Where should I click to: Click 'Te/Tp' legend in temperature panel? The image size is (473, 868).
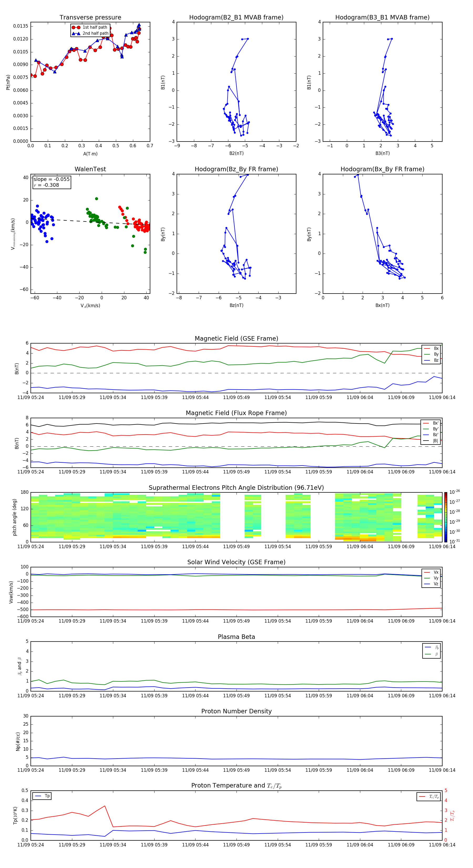click(429, 796)
